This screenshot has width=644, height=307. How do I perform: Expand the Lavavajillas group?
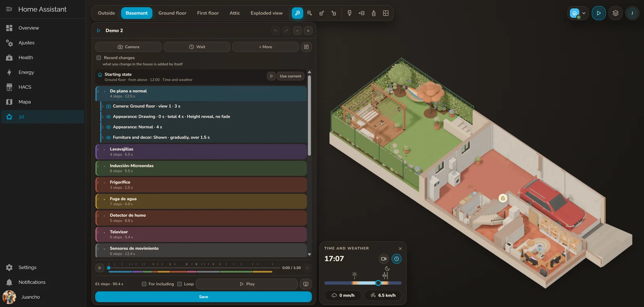point(105,149)
